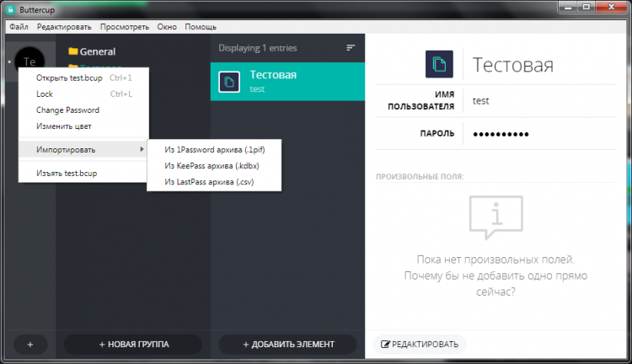632x364 pixels.
Task: Import from 1Password archive (.1pif)
Action: tap(214, 149)
